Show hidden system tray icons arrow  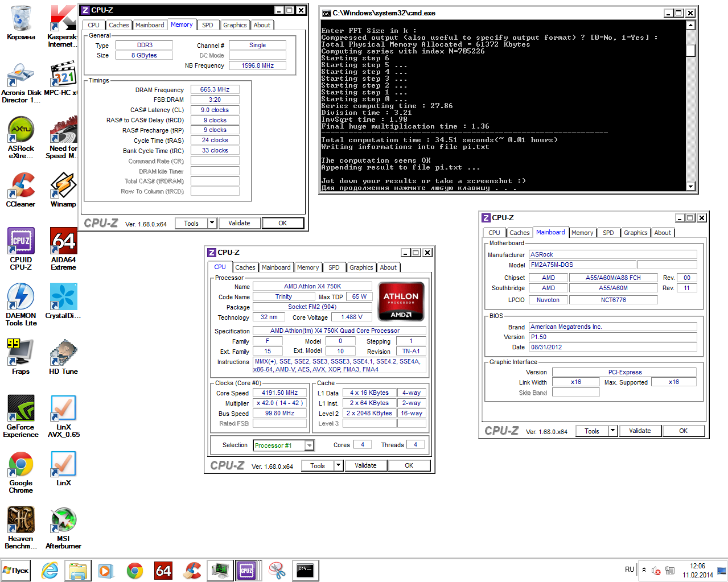pyautogui.click(x=644, y=569)
